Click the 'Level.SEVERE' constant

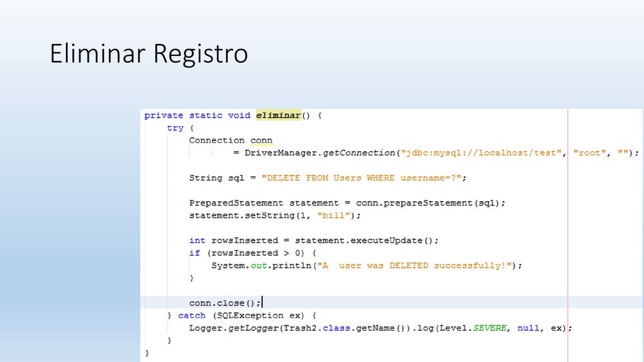click(473, 328)
